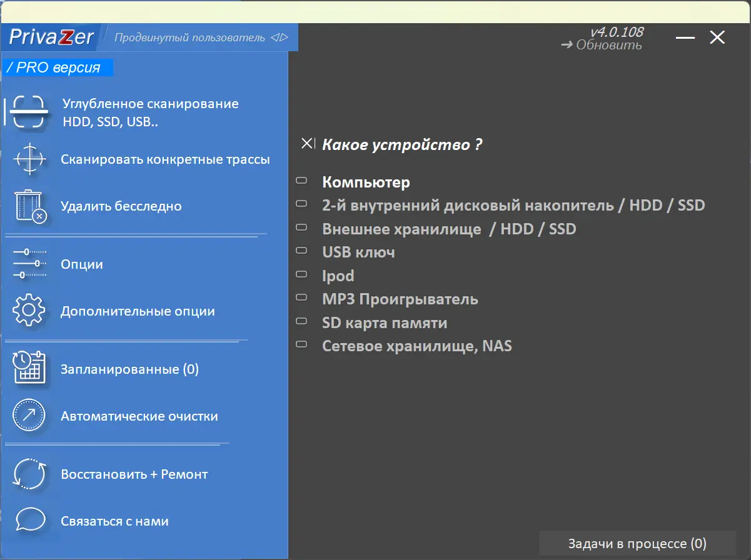Open Запланированные (0) menu item
Screen dimensions: 751x560
pyautogui.click(x=129, y=369)
